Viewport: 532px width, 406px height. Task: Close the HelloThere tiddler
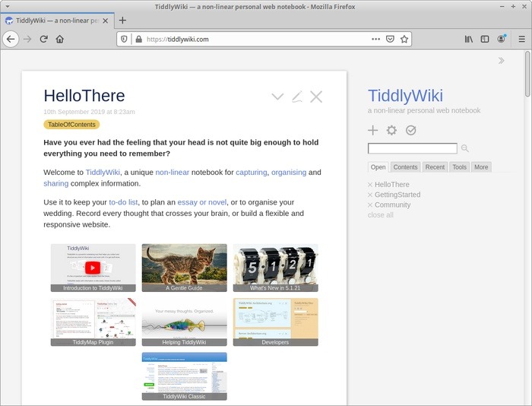pos(316,97)
